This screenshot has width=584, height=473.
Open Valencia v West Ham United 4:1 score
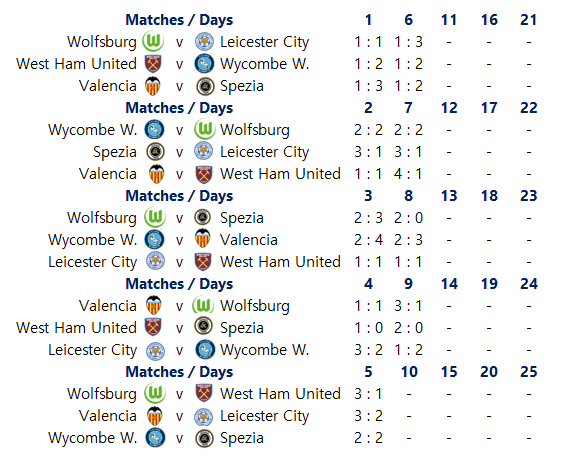pos(409,174)
